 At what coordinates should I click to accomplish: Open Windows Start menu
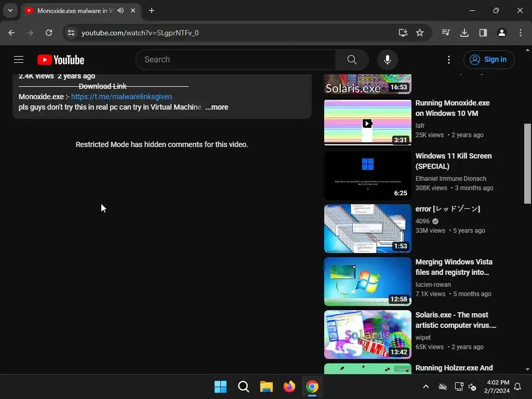pyautogui.click(x=220, y=387)
